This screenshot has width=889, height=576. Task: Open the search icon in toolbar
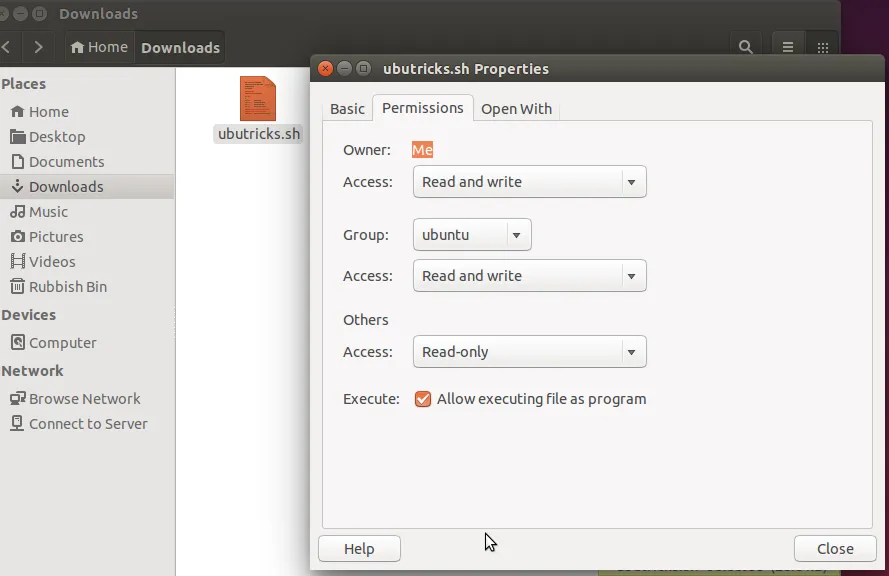click(x=745, y=47)
